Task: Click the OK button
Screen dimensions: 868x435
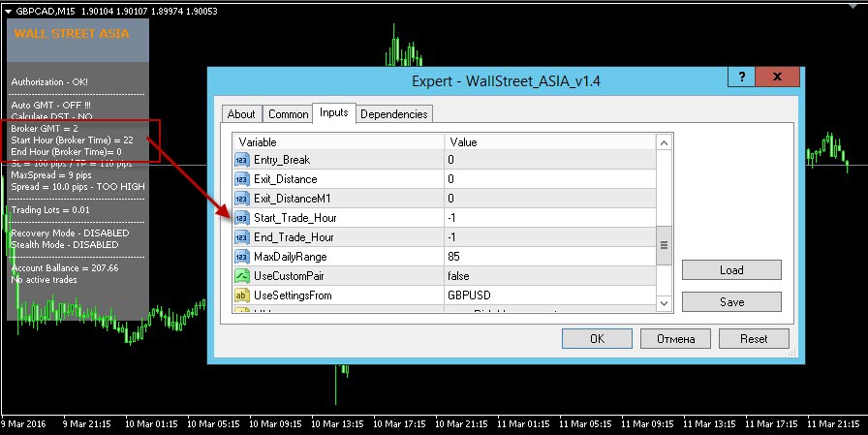Action: pyautogui.click(x=597, y=339)
